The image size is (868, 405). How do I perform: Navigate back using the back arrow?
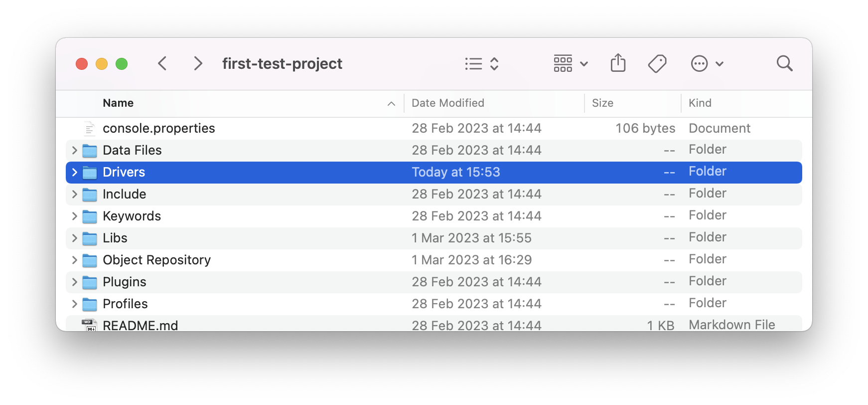(x=162, y=63)
